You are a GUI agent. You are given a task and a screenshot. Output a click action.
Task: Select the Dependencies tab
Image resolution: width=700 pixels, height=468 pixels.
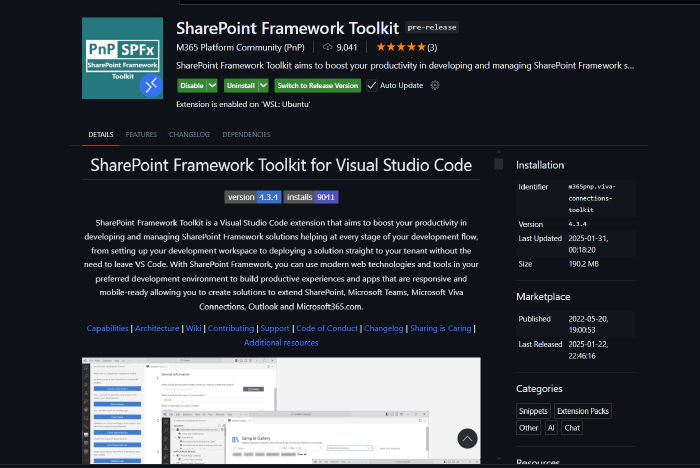pos(246,134)
